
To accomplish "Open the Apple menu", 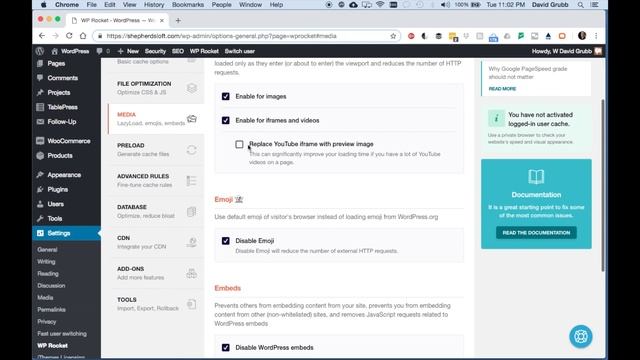I will 44,5.
